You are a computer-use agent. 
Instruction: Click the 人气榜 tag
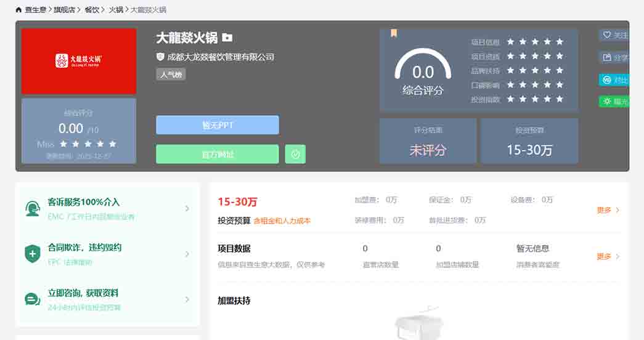pyautogui.click(x=171, y=75)
